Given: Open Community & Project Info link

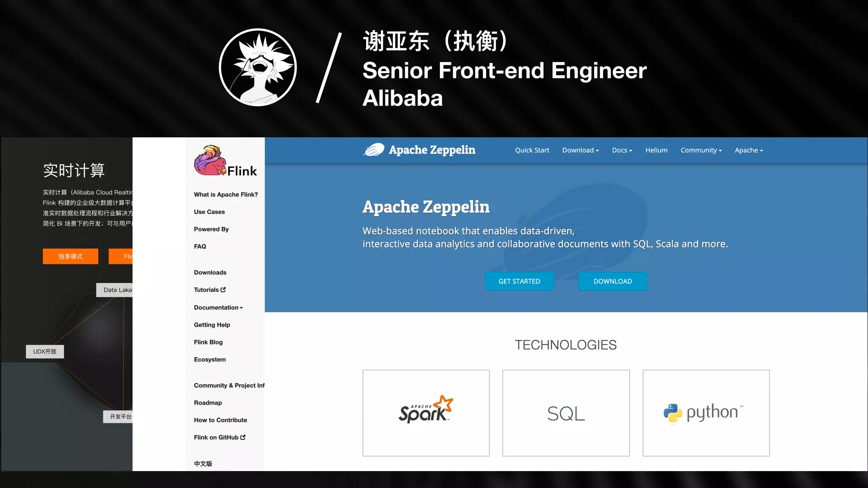Looking at the screenshot, I should (229, 385).
